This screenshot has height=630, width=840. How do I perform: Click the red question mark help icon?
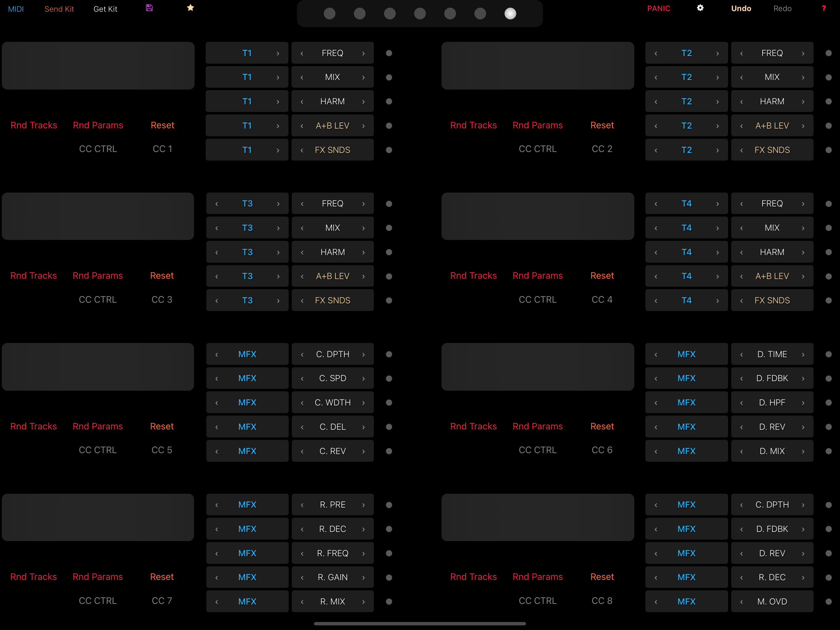(x=824, y=8)
